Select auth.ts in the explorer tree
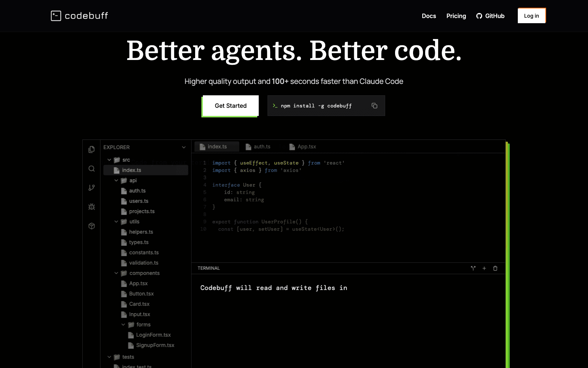The height and width of the screenshot is (368, 588). click(137, 191)
